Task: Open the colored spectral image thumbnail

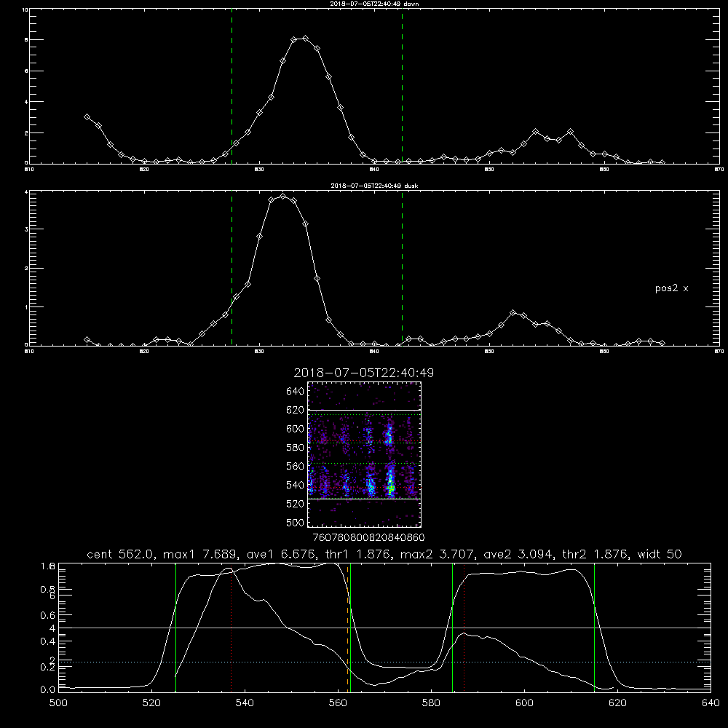Action: click(365, 454)
